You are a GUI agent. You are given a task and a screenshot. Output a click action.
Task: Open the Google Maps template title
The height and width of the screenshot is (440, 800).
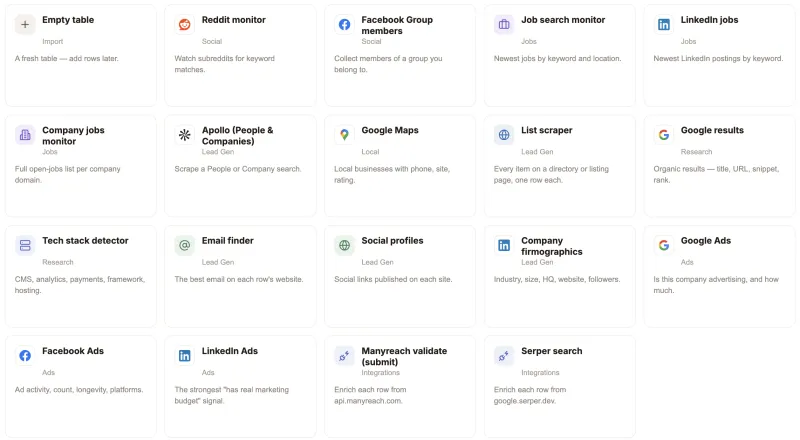pyautogui.click(x=390, y=130)
